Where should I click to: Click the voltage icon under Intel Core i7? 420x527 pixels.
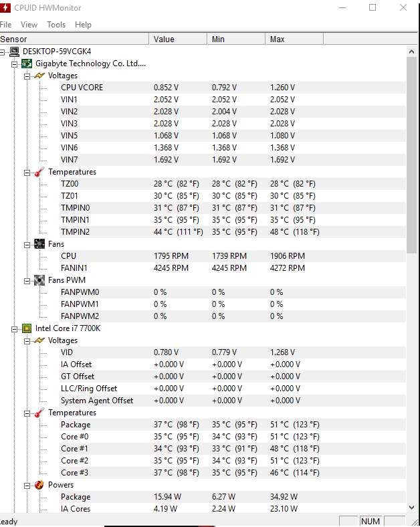point(39,340)
